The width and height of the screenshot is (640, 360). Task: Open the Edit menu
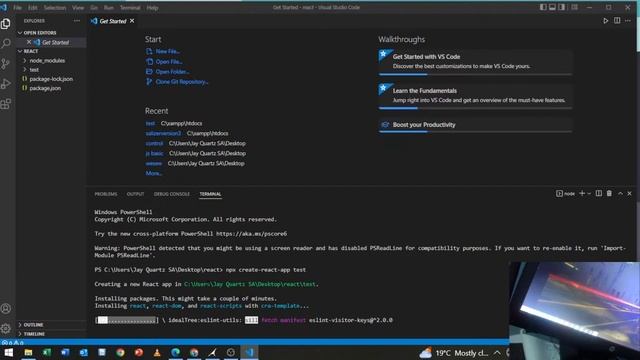[33, 7]
